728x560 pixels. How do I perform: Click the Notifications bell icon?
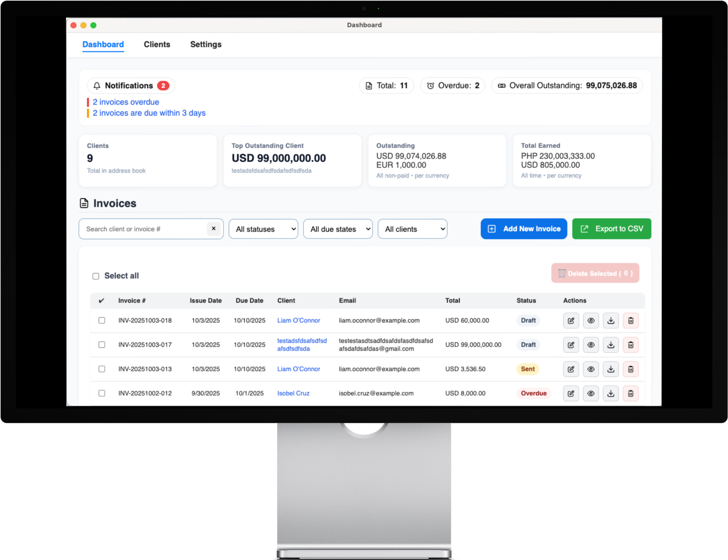(97, 86)
